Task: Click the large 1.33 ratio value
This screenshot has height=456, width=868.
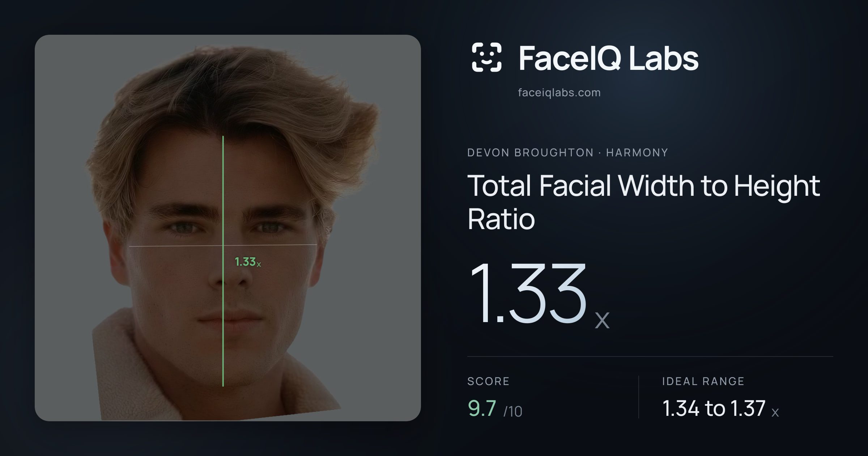Action: [528, 293]
